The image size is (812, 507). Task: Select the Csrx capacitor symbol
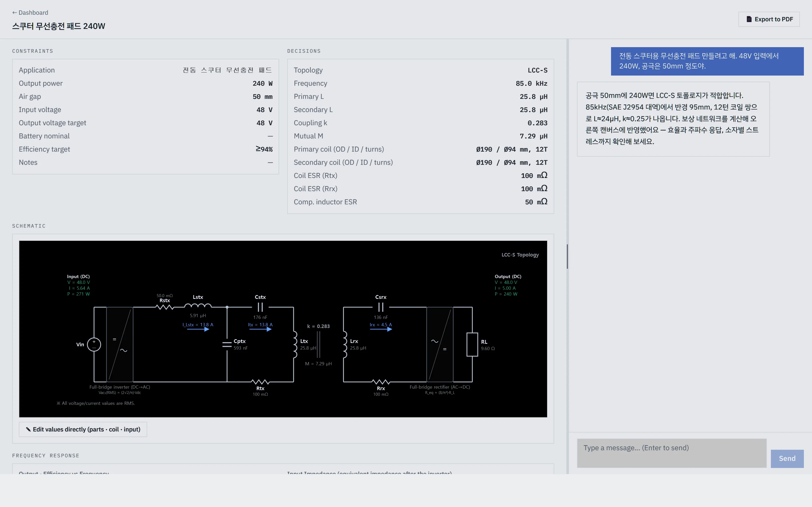[381, 307]
